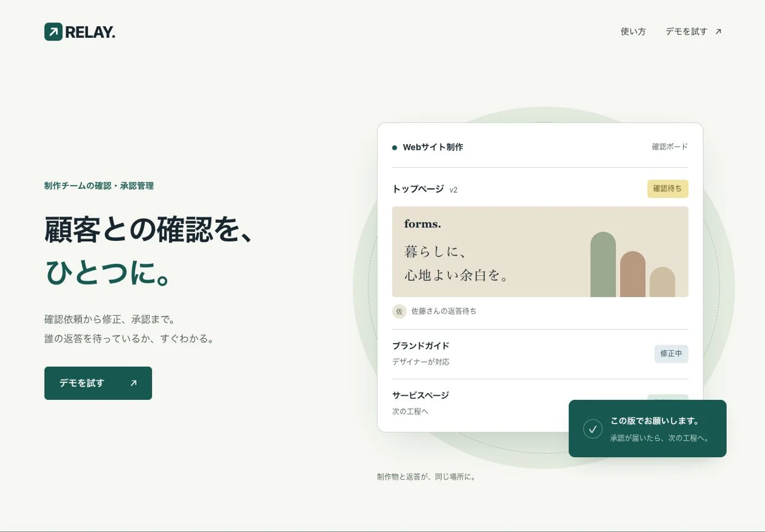This screenshot has width=765, height=532.
Task: Click the 承認が届いたら、次の工程へ。 text
Action: click(660, 438)
